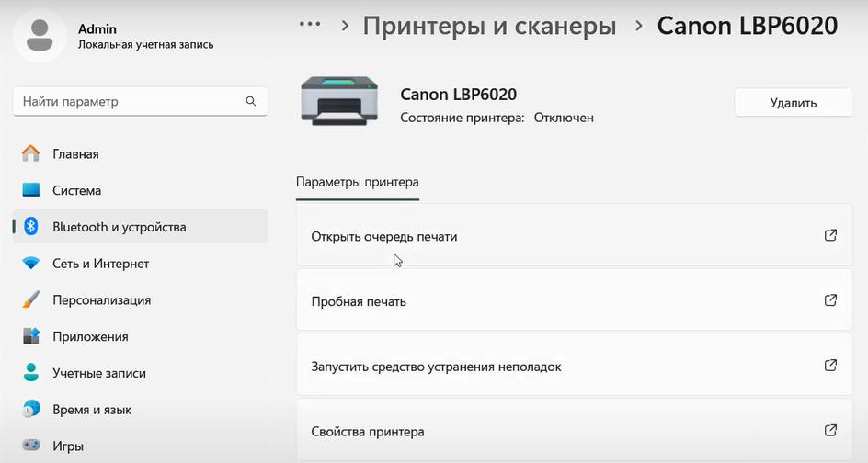Viewport: 868px width, 463px height.
Task: Go to Принтеры и сканеры breadcrumb
Action: (x=489, y=26)
